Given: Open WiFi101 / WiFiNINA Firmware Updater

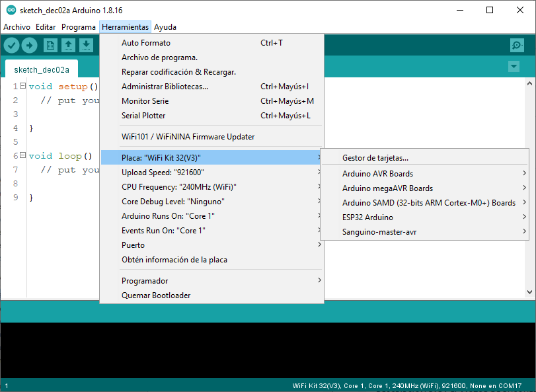Looking at the screenshot, I should pos(212,137).
